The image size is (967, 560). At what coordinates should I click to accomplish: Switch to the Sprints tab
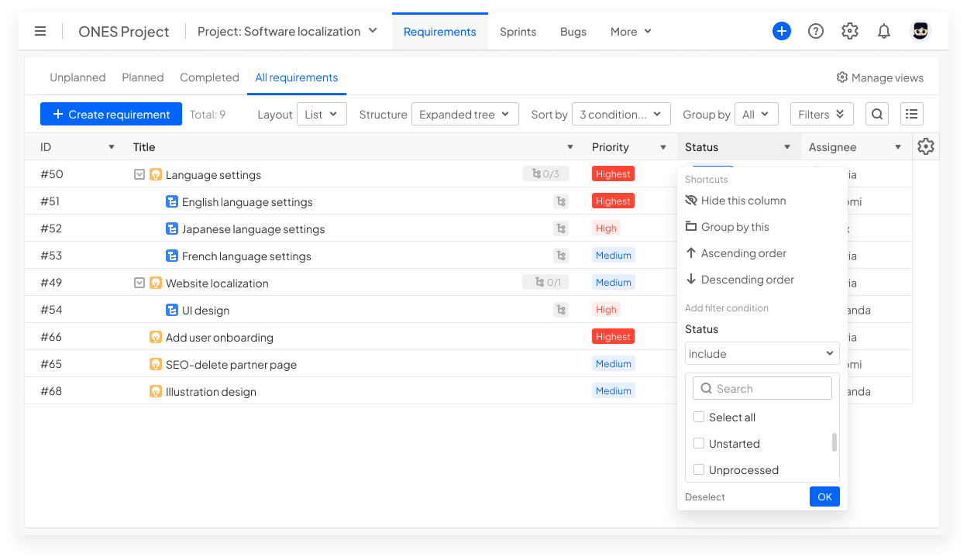pyautogui.click(x=518, y=32)
